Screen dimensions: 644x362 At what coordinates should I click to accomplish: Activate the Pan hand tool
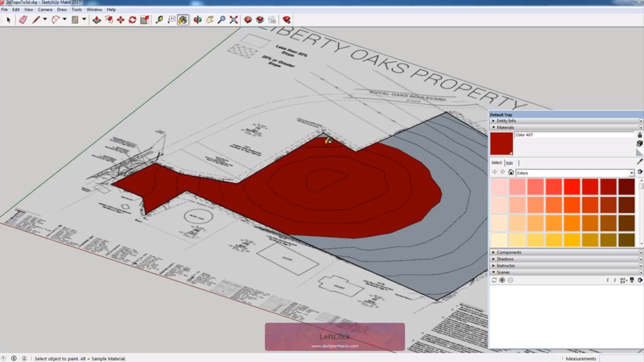210,20
